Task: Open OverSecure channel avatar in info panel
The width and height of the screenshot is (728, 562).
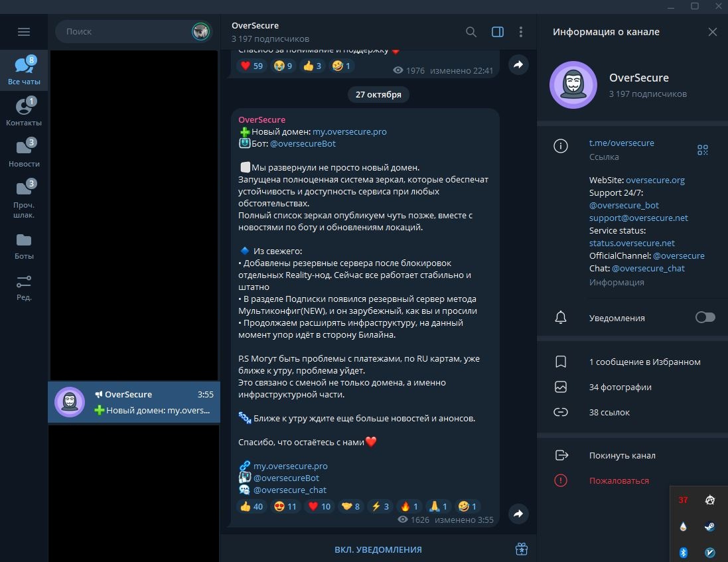Action: [573, 85]
